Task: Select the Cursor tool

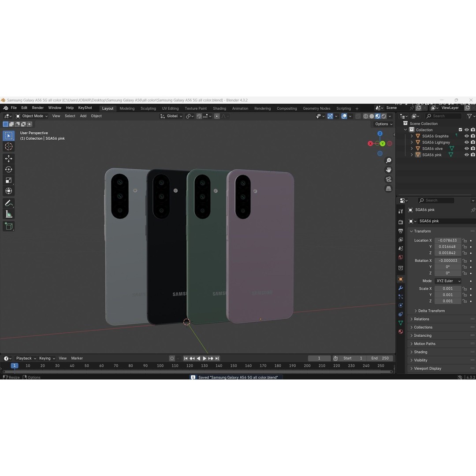Action: 8,147
